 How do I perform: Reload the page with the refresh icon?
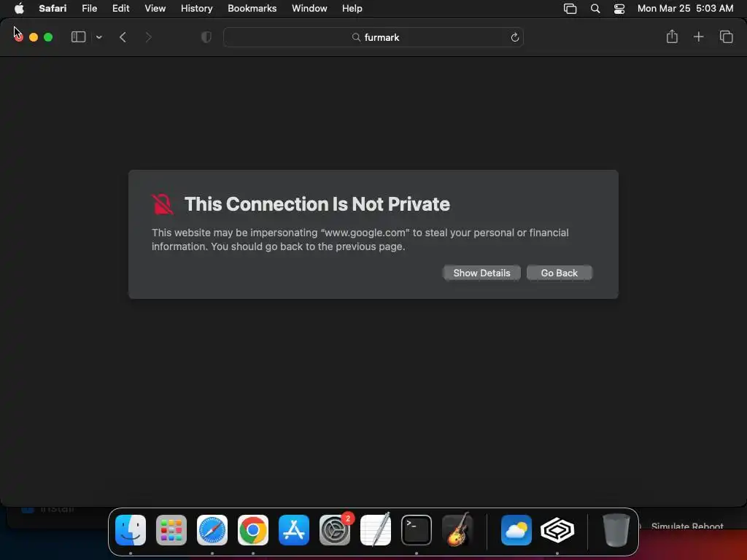coord(514,37)
